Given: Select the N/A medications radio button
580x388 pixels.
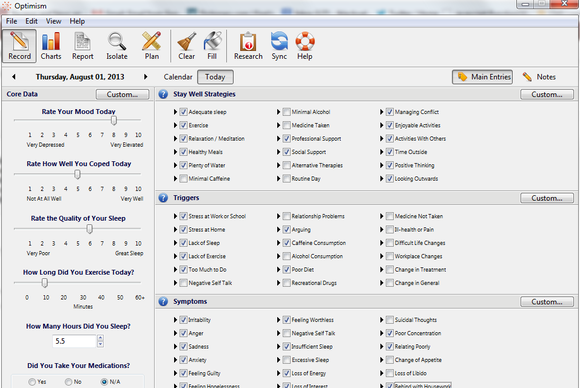Looking at the screenshot, I should [105, 382].
